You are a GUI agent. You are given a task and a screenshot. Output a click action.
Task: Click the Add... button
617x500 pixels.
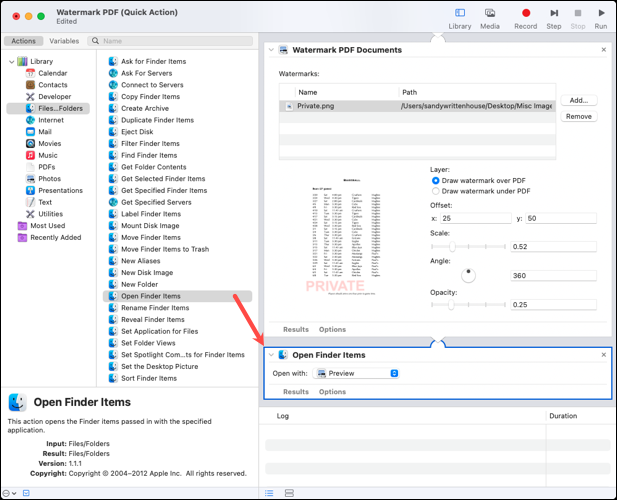(578, 100)
